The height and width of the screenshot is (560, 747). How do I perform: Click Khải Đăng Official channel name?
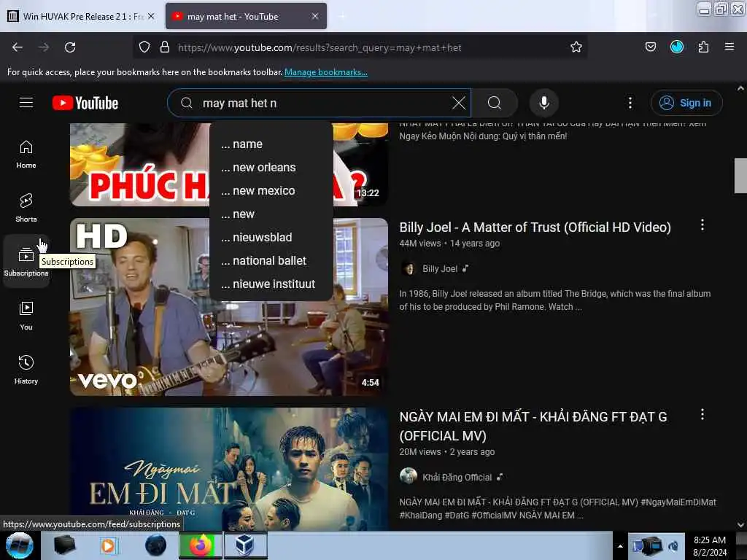pyautogui.click(x=457, y=477)
